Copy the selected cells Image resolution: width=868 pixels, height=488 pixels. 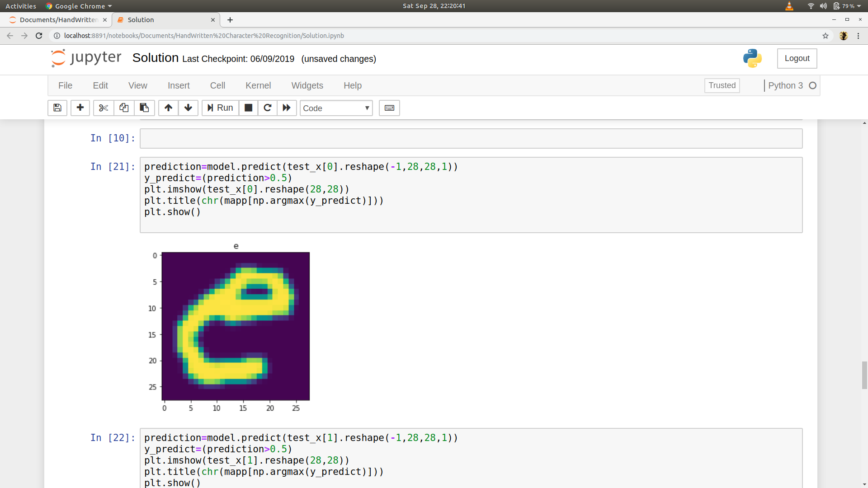click(123, 108)
